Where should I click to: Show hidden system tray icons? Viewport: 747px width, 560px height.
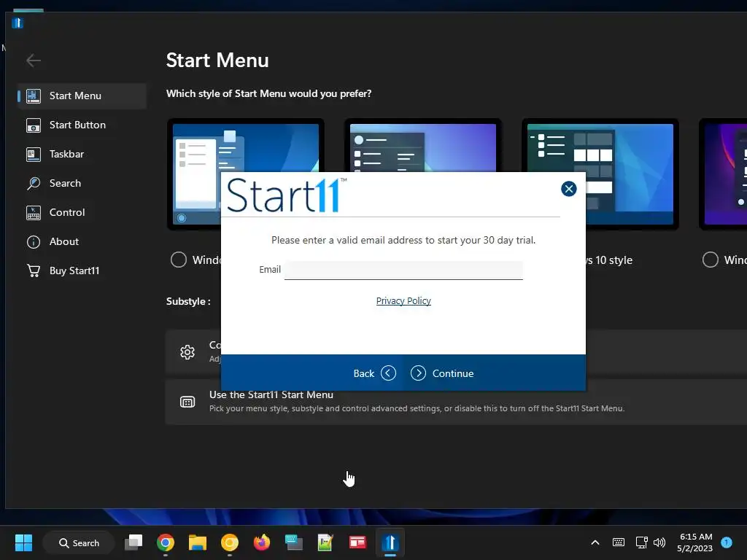point(595,542)
